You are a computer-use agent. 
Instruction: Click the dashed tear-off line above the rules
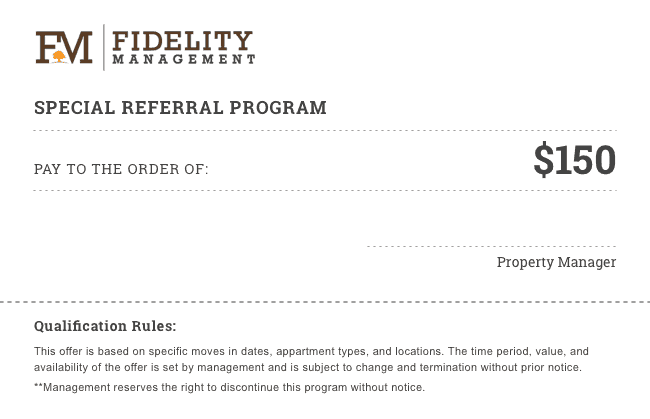[325, 301]
